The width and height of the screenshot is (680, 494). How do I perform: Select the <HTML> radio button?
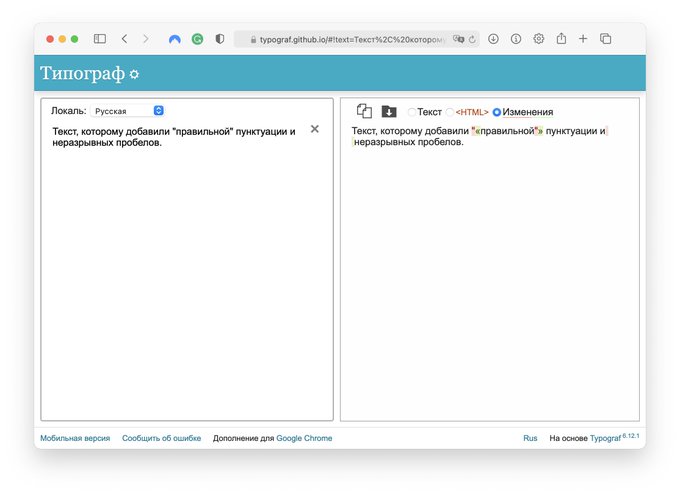click(x=450, y=112)
